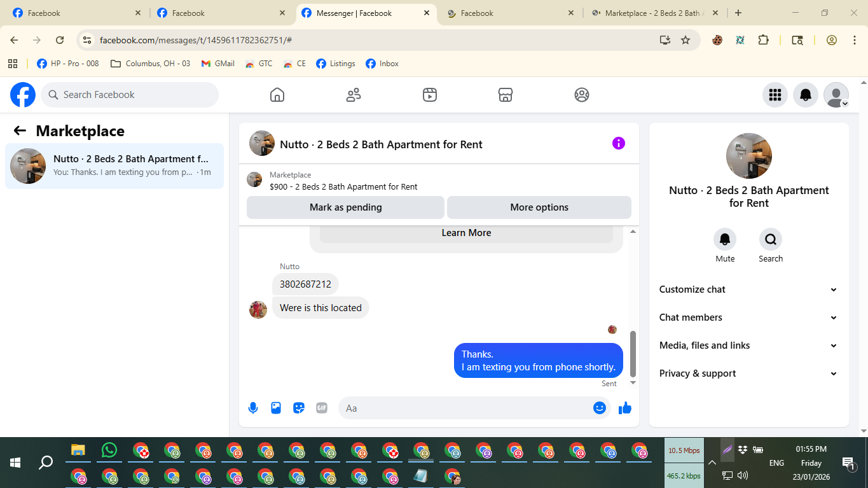Open the Video/Reels icon in top nav

[430, 95]
